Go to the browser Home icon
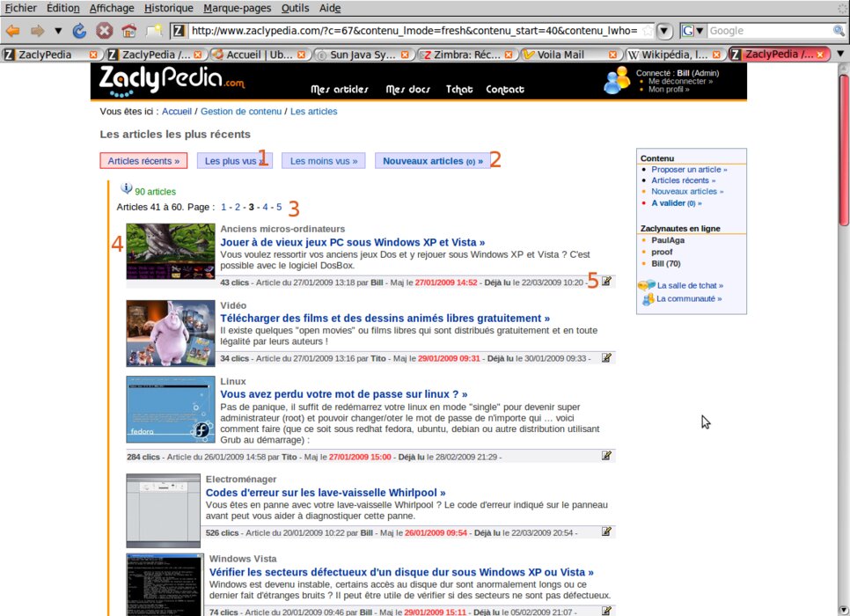The width and height of the screenshot is (850, 616). 128,30
